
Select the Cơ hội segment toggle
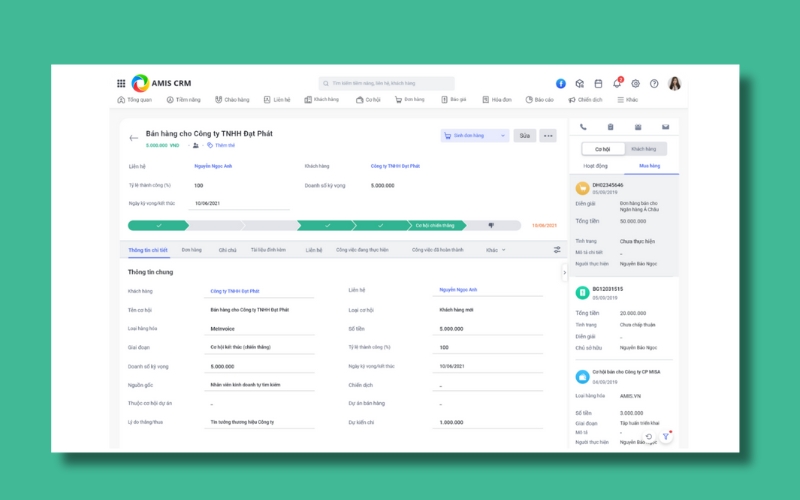(604, 148)
